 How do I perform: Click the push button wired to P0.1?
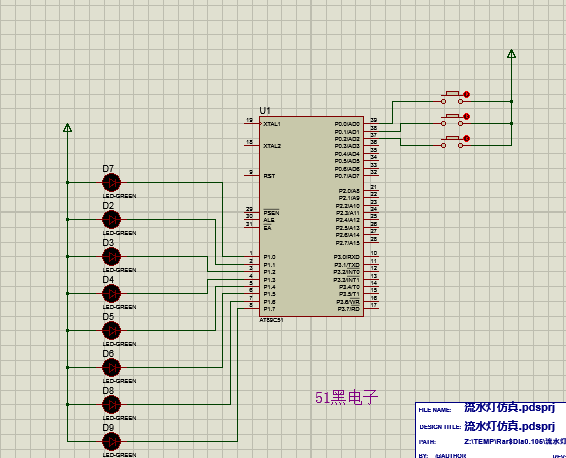point(452,120)
